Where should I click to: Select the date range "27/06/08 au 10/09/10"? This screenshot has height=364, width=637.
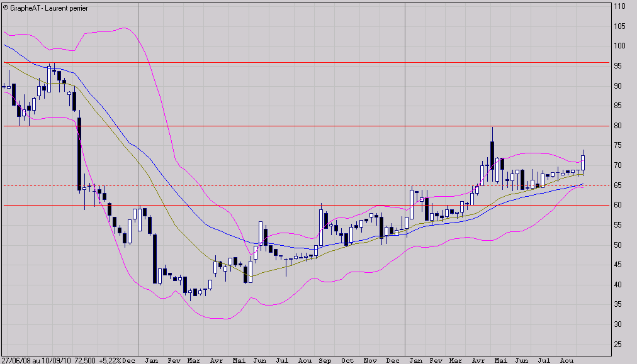pyautogui.click(x=36, y=360)
